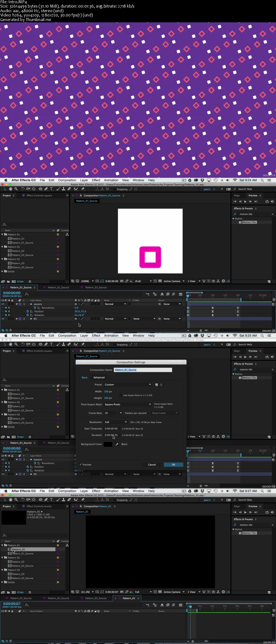Select the Type tool in 9:27 AM frame
The image size is (276, 644).
(51, 500)
